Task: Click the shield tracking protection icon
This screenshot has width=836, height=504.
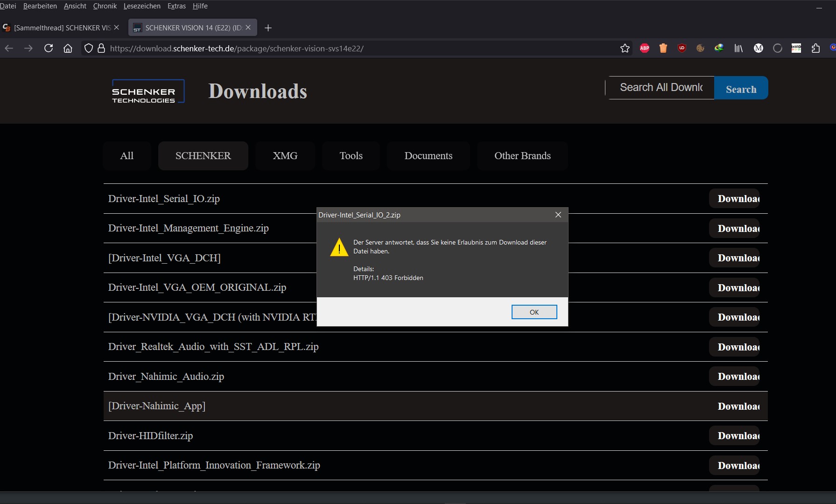Action: [88, 48]
